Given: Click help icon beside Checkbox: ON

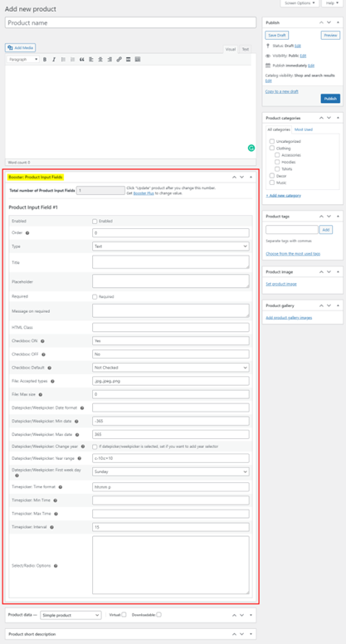Looking at the screenshot, I should pyautogui.click(x=42, y=341).
